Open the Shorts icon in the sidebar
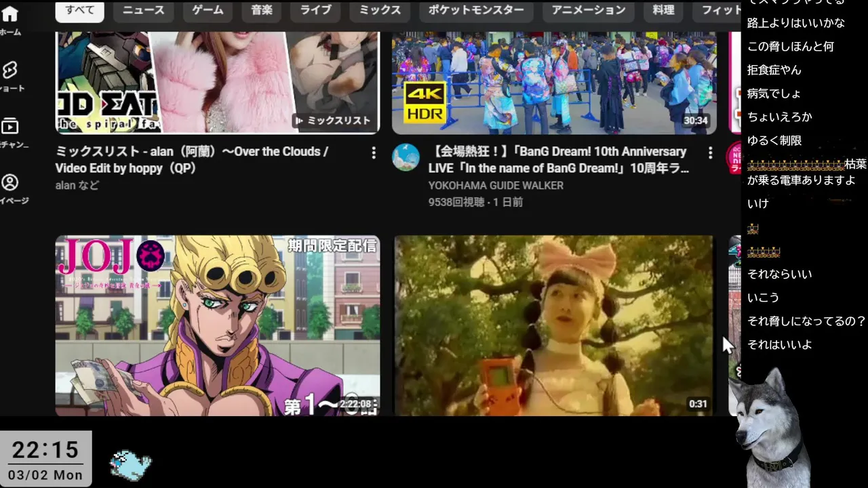The height and width of the screenshot is (488, 868). [x=9, y=70]
